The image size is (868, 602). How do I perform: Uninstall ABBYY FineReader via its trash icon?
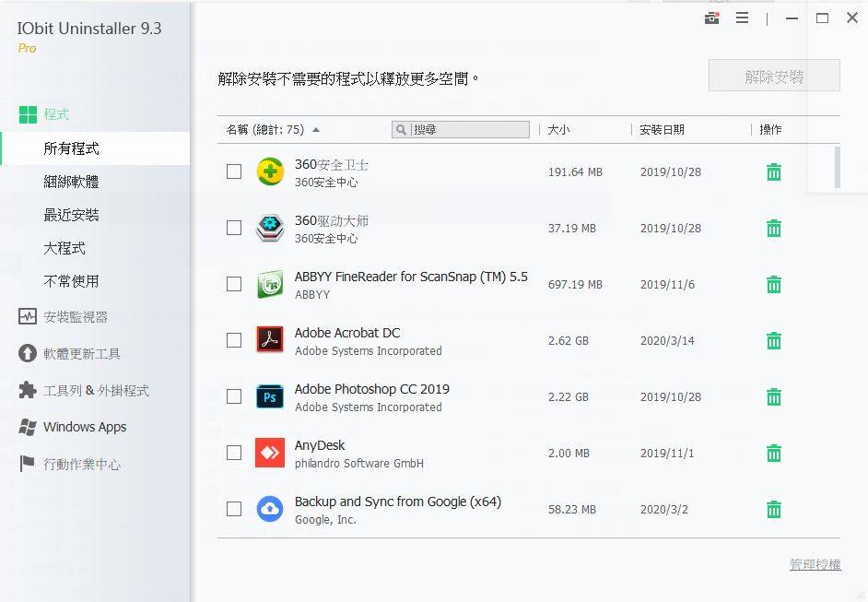coord(774,285)
